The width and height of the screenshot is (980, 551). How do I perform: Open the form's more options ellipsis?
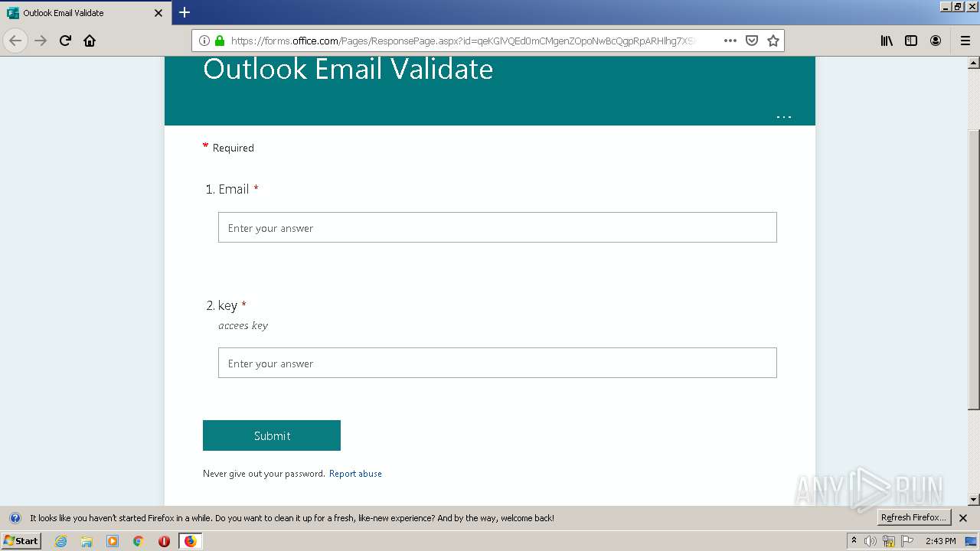(784, 116)
